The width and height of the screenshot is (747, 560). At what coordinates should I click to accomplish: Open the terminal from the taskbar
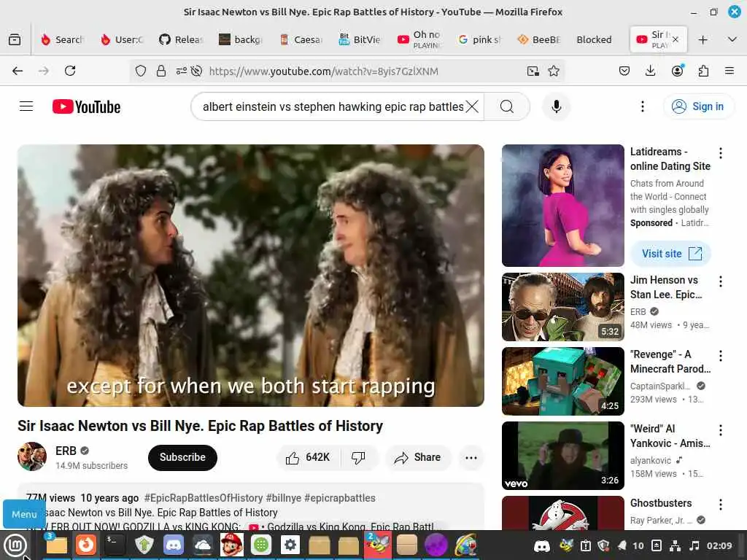(x=115, y=545)
